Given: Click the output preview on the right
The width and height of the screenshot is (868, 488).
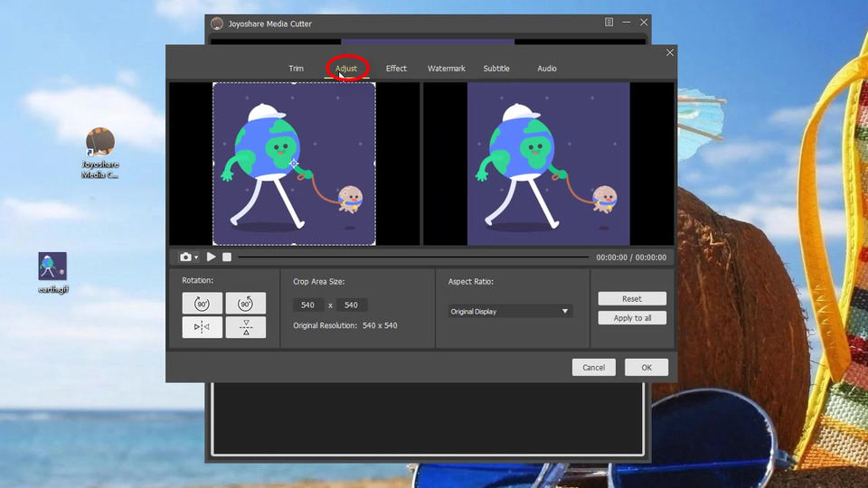Looking at the screenshot, I should 549,164.
